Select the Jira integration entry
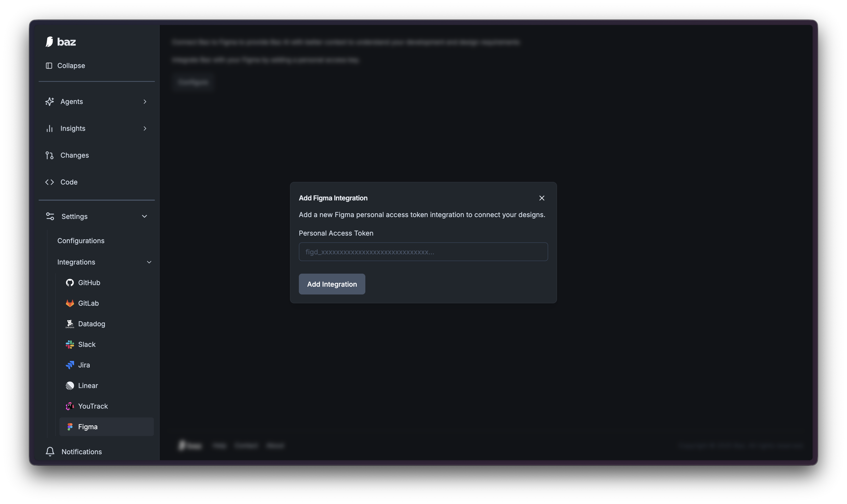This screenshot has width=847, height=504. tap(106, 365)
